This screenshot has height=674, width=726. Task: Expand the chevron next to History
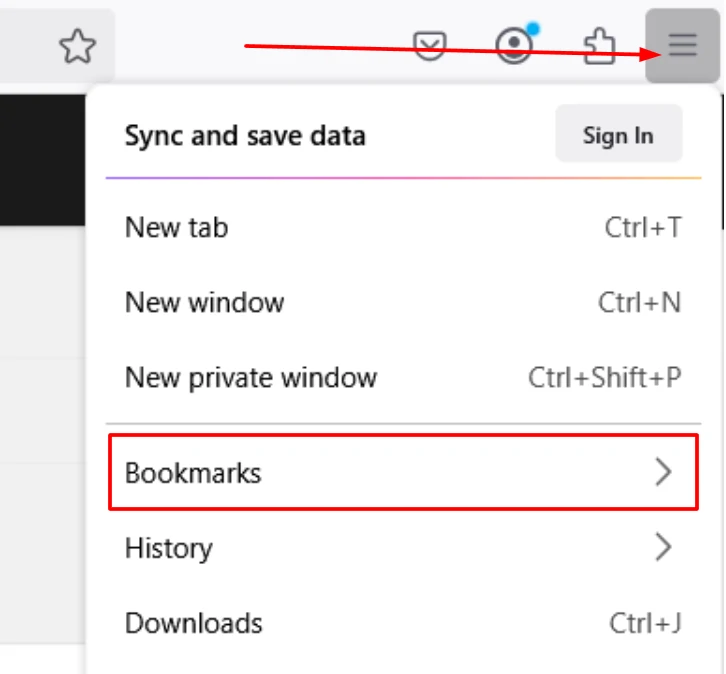coord(663,547)
